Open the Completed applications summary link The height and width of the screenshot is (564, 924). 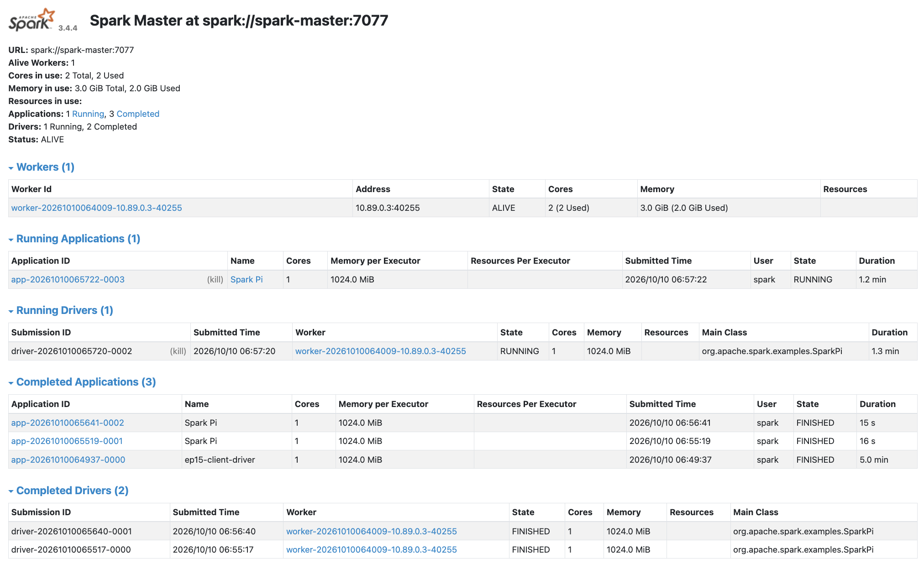click(138, 114)
